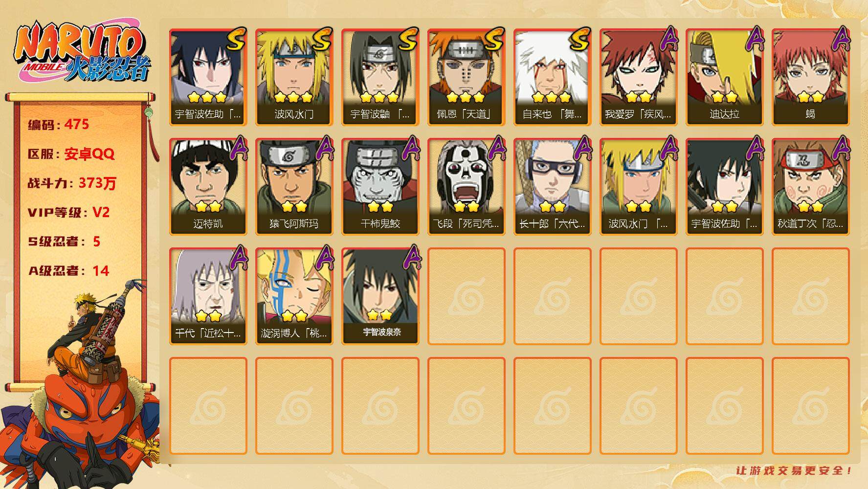Select the 波风水门 S-rank ninja card

click(x=294, y=77)
